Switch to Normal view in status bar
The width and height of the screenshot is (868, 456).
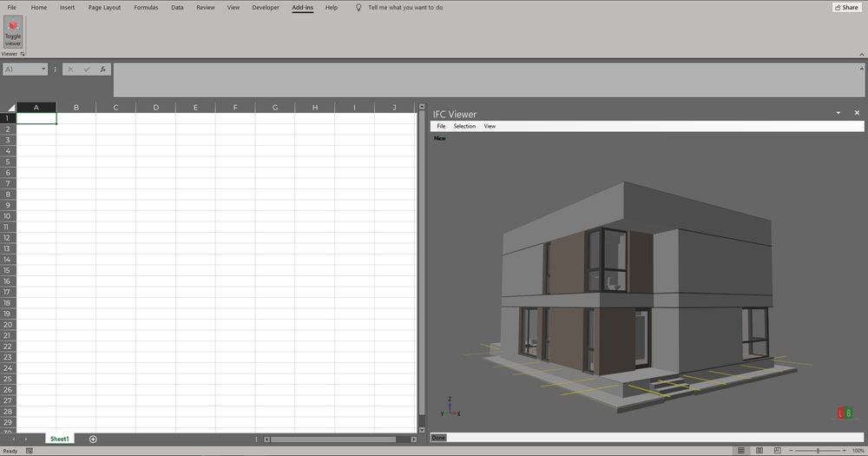point(739,451)
